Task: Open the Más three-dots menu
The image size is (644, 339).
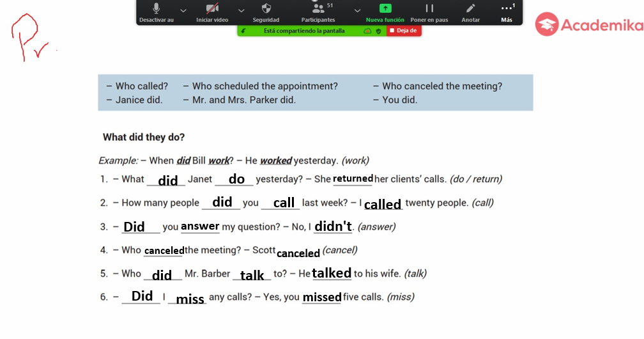Action: [507, 12]
